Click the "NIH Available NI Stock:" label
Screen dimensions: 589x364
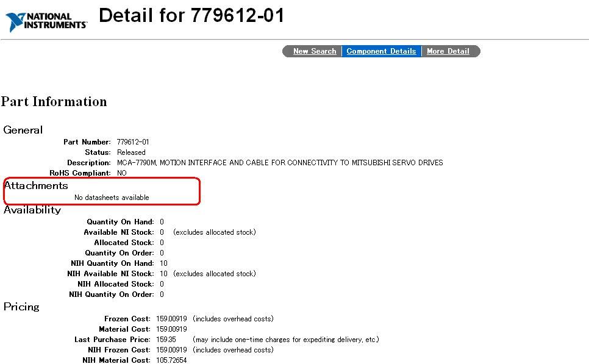[110, 274]
